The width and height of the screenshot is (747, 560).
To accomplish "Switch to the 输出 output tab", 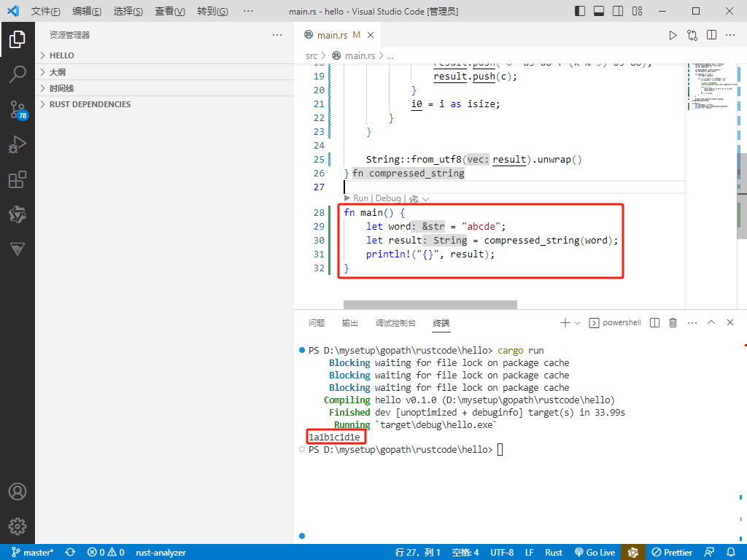I will click(349, 323).
